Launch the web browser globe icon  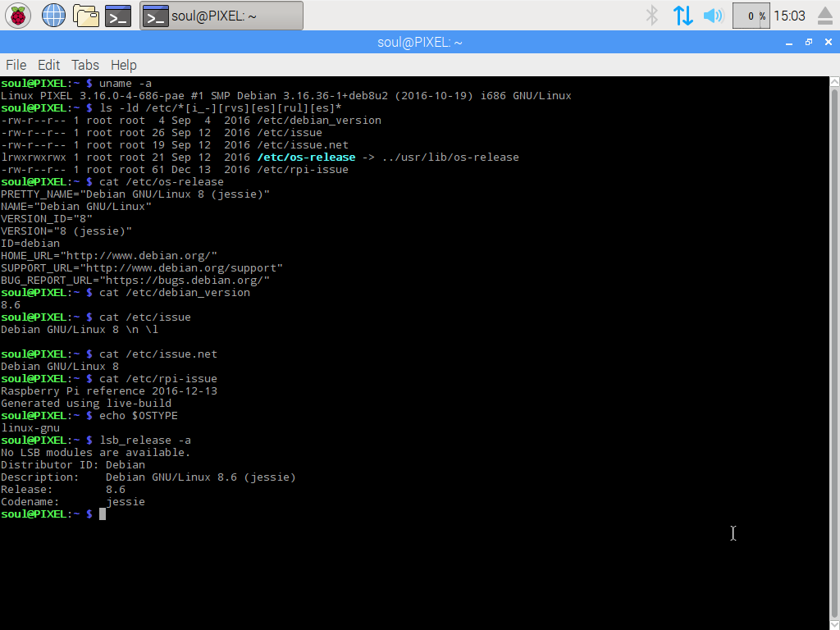pyautogui.click(x=53, y=16)
